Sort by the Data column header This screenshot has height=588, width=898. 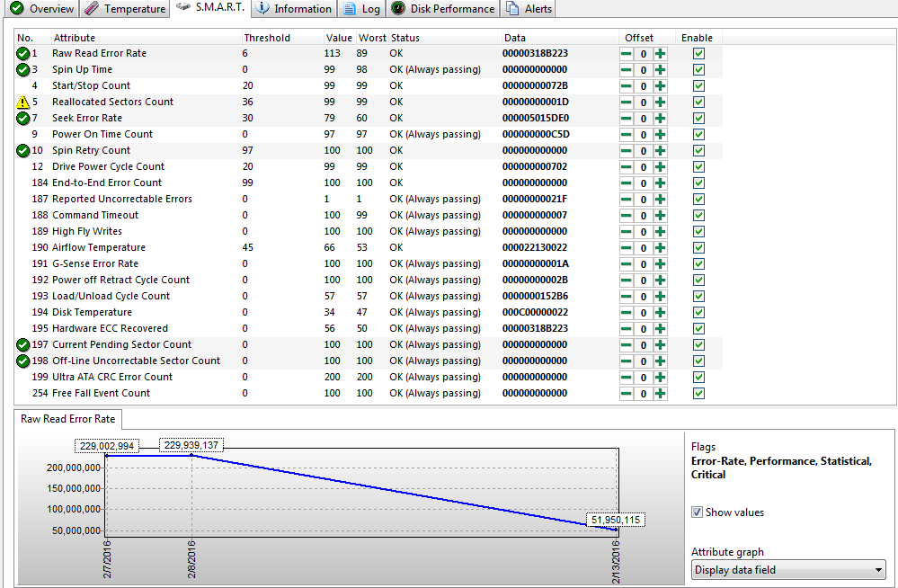pos(559,38)
